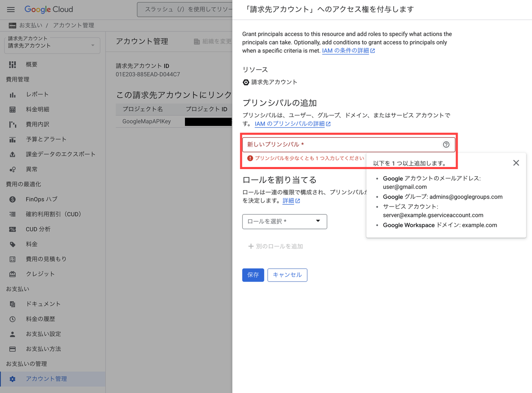Click the お支払い breadcrumb link
This screenshot has width=532, height=393.
31,25
